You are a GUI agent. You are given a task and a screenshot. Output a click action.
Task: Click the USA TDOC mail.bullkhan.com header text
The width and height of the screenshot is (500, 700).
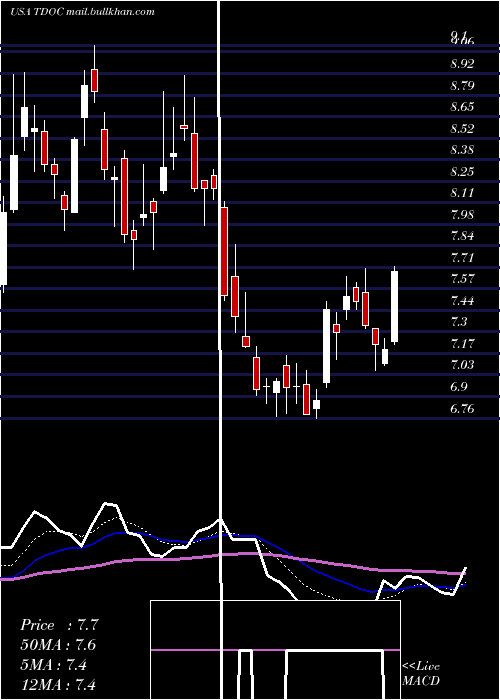pos(82,12)
